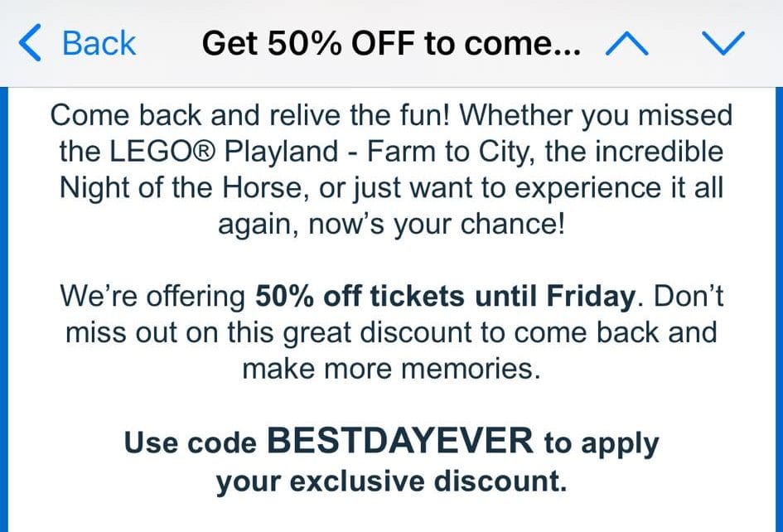Tap the 'We're offering' text
The height and width of the screenshot is (532, 783).
[153, 295]
